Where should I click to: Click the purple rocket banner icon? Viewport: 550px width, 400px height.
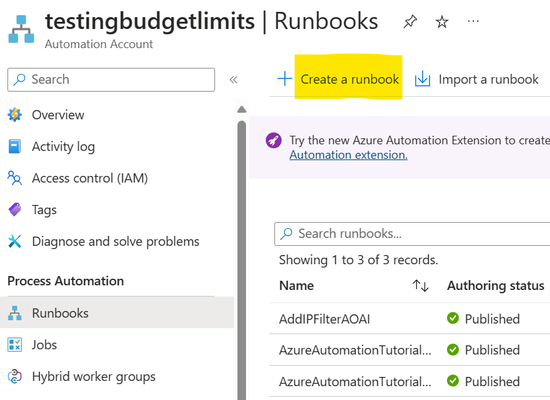[x=274, y=141]
